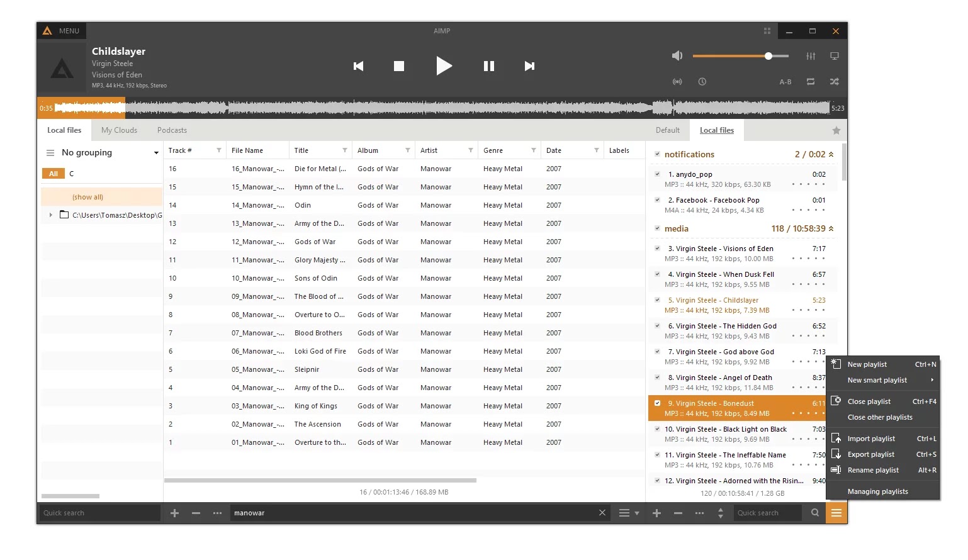The width and height of the screenshot is (968, 560).
Task: Open the sleep timer clock icon
Action: (x=702, y=82)
